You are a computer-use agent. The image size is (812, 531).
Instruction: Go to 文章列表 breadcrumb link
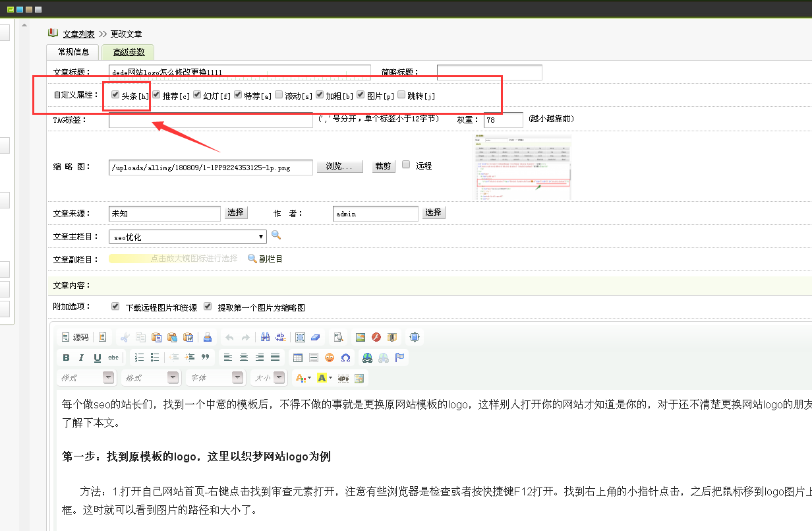78,34
